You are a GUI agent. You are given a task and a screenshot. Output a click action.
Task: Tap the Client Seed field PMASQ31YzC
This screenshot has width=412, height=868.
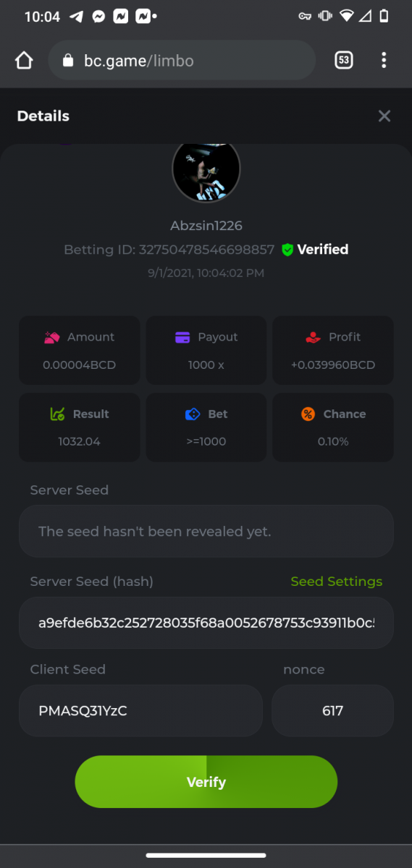(x=140, y=711)
